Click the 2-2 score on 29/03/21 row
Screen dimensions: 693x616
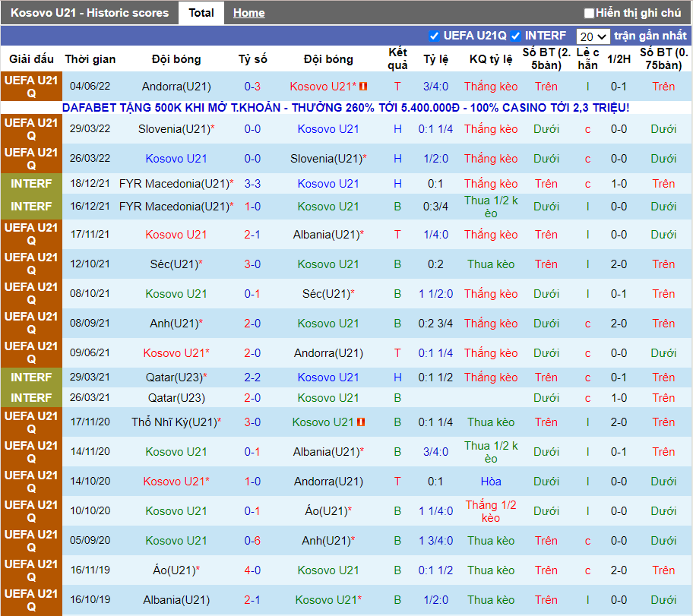coord(252,377)
